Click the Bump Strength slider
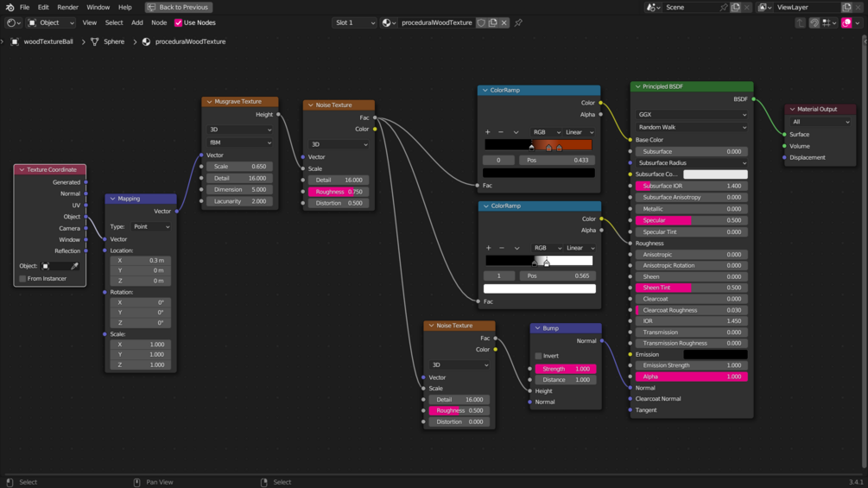This screenshot has height=488, width=868. [x=565, y=369]
